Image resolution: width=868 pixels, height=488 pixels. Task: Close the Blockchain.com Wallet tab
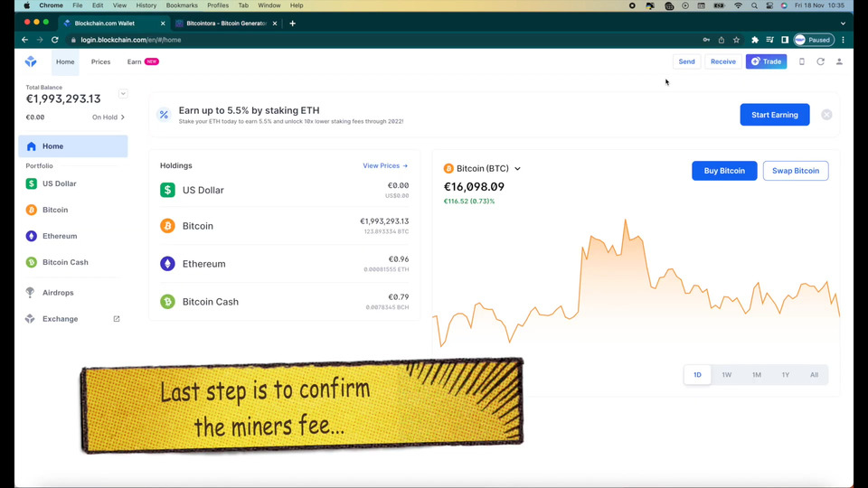coord(163,23)
